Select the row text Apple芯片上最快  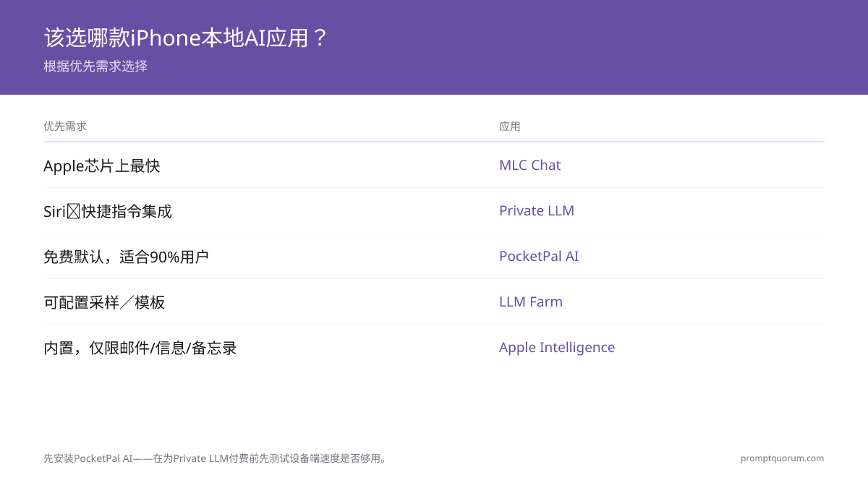[102, 166]
